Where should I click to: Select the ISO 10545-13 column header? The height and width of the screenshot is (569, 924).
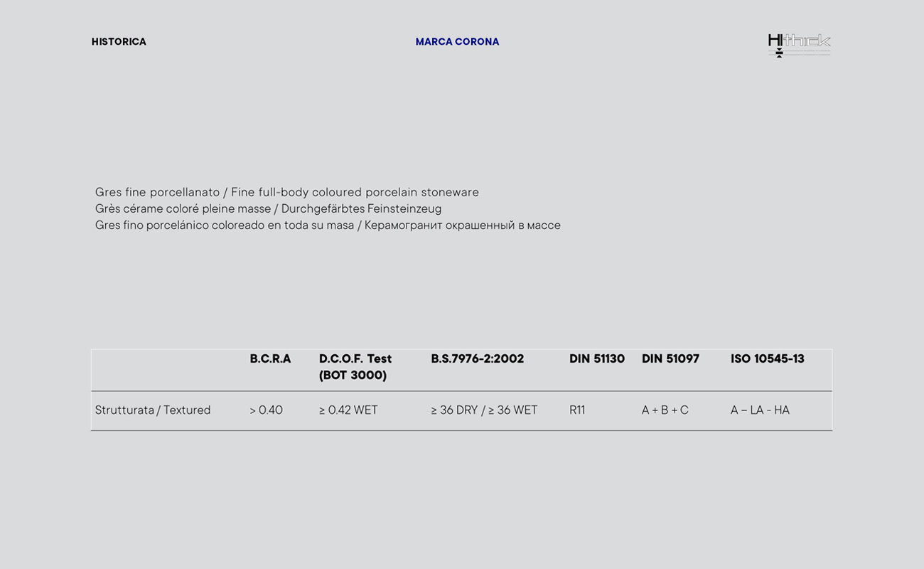tap(767, 359)
